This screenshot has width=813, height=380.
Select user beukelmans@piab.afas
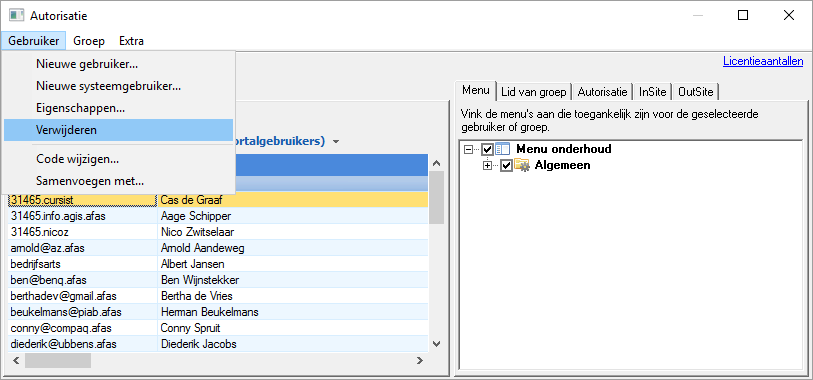tap(82, 312)
